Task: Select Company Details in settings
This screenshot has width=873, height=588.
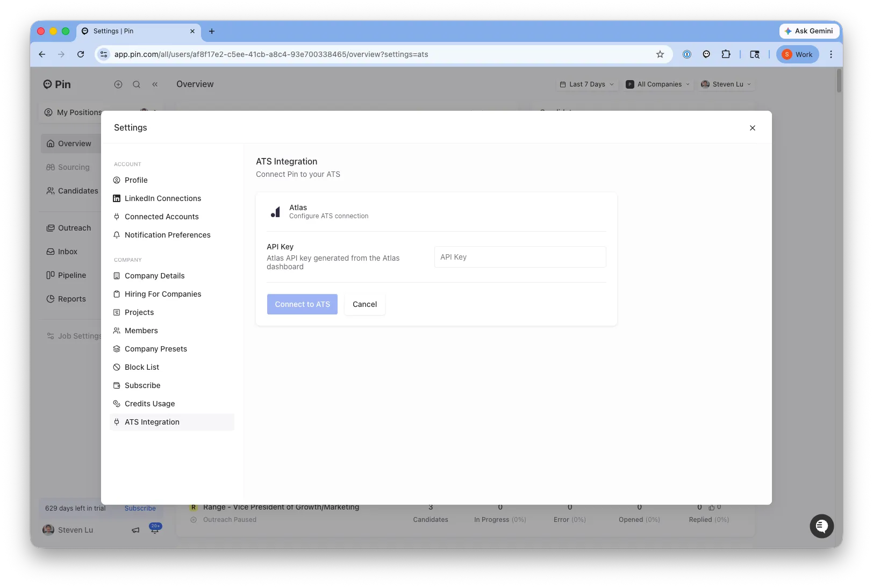Action: [172, 276]
